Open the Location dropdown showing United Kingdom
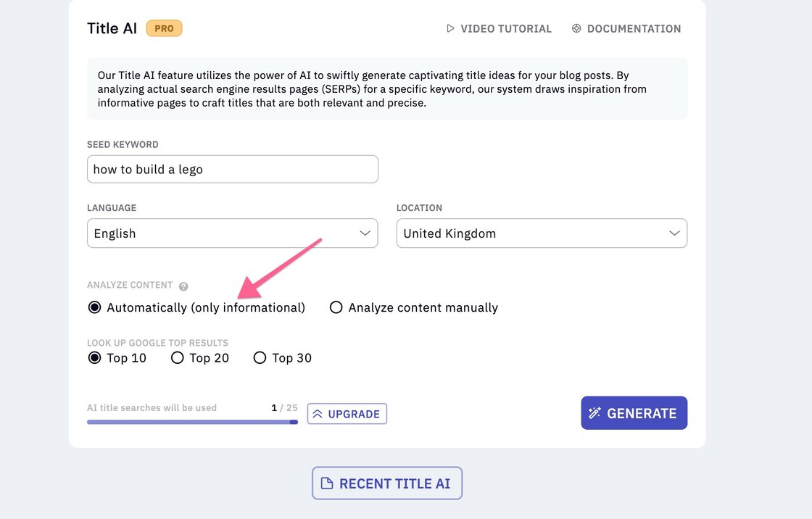The width and height of the screenshot is (812, 519). click(x=542, y=233)
